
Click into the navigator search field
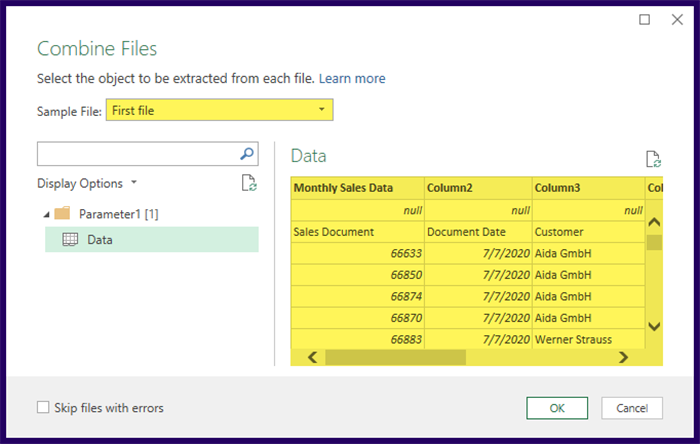click(x=138, y=154)
